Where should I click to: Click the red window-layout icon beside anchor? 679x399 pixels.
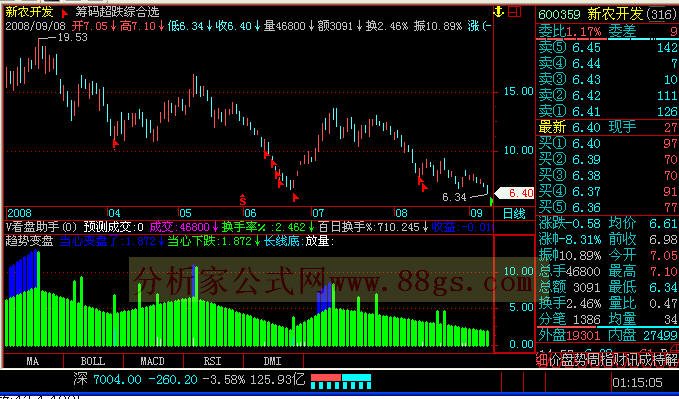[515, 12]
